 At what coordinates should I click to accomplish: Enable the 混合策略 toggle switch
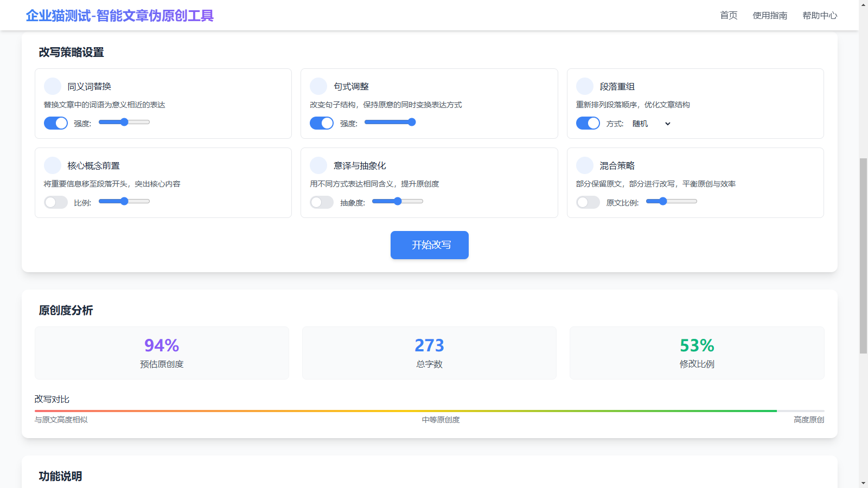588,202
